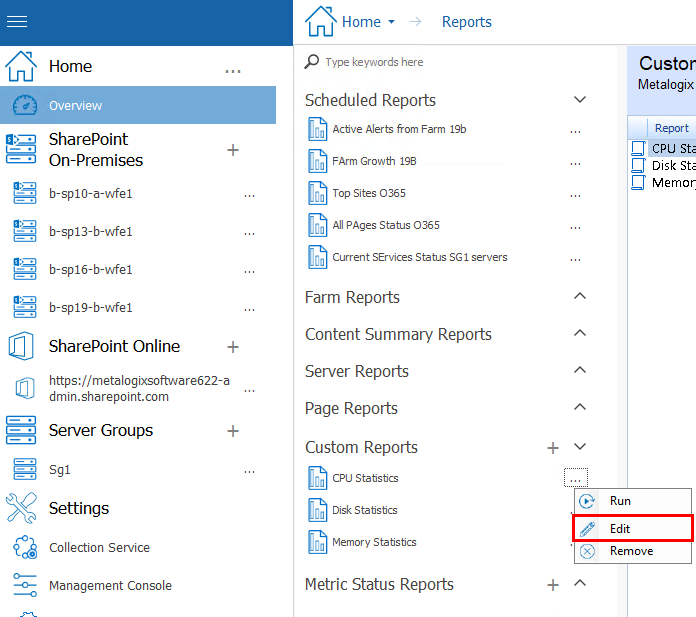Add a new SharePoint On-Premises farm

pos(233,150)
